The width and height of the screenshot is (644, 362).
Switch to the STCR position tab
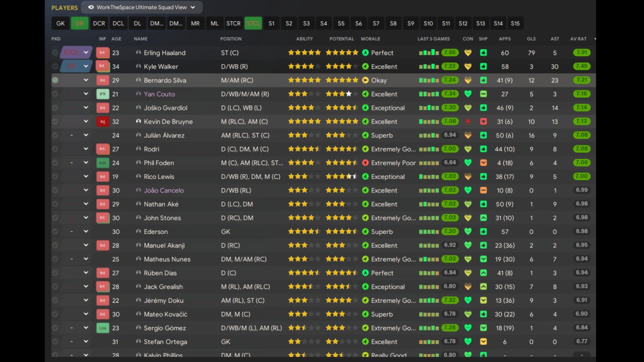click(x=233, y=24)
